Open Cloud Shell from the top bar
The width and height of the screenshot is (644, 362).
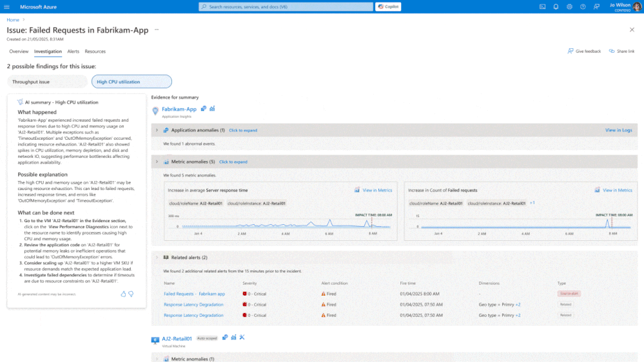coord(542,6)
